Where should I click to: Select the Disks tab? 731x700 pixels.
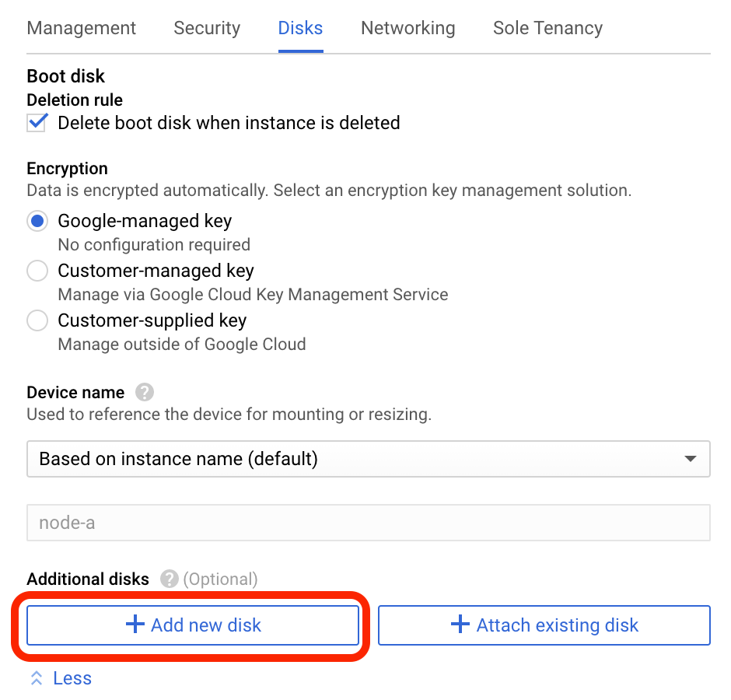300,28
